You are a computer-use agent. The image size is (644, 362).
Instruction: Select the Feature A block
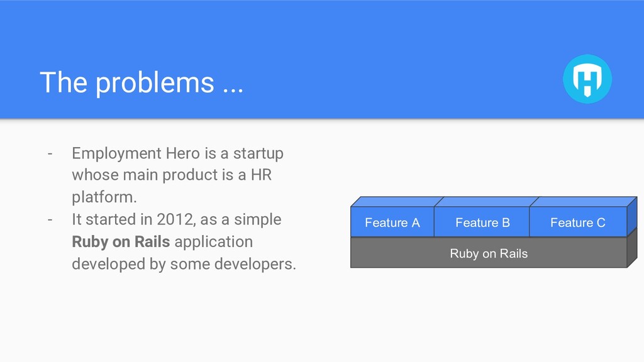[392, 222]
